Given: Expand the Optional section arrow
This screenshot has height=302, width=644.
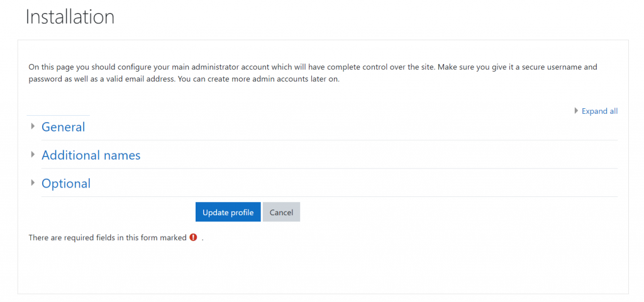Looking at the screenshot, I should tap(33, 183).
